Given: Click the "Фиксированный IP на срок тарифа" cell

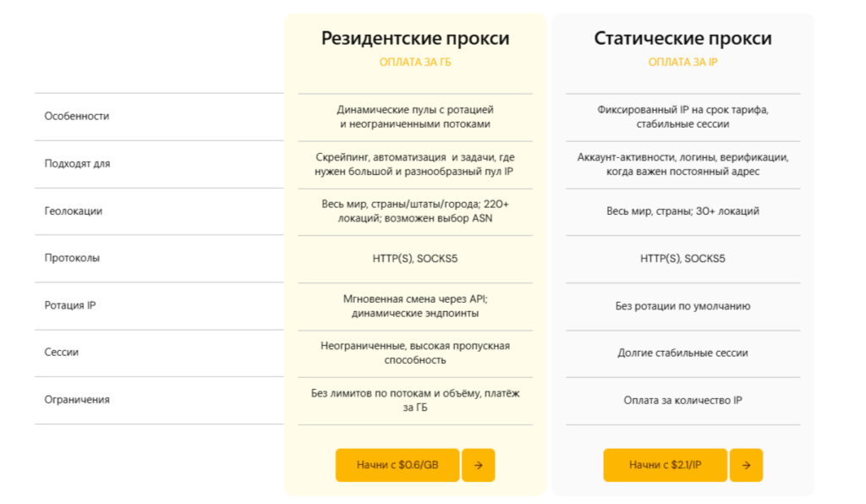Looking at the screenshot, I should tap(682, 117).
